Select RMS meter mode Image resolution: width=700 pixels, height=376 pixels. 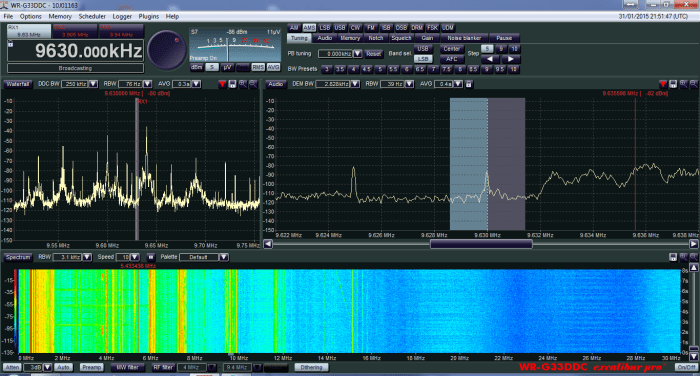[x=258, y=67]
